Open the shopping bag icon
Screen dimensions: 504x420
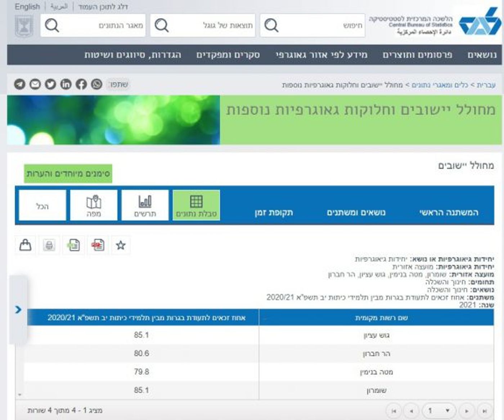[x=25, y=245]
